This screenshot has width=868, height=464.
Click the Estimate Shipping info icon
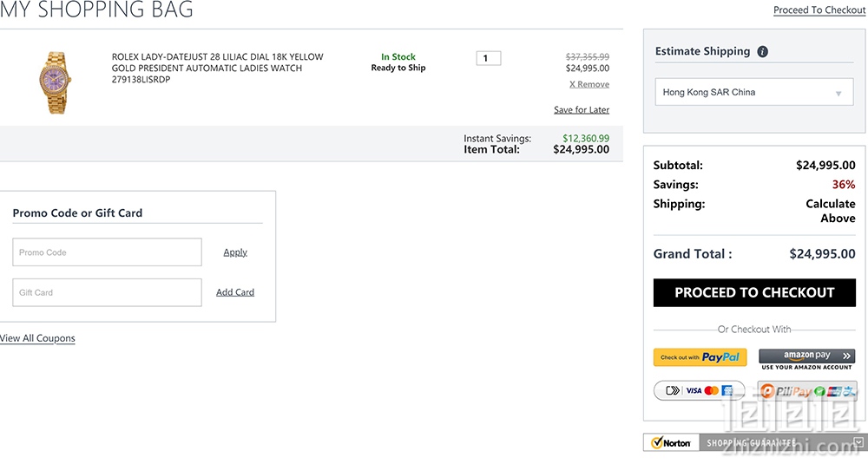[762, 51]
